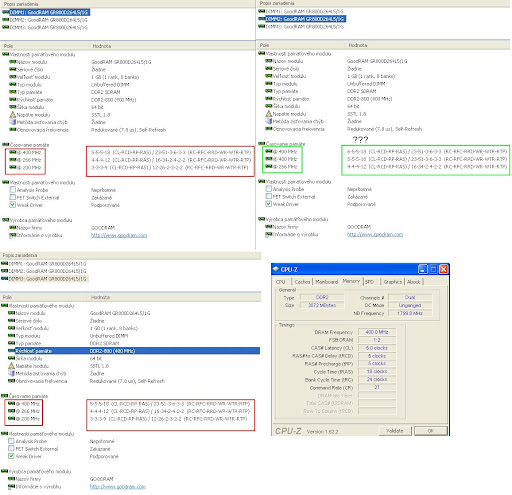The height and width of the screenshot is (495, 512).
Task: Toggle Analysis Probe checkbox in DIMM3 panel
Action: point(11,441)
